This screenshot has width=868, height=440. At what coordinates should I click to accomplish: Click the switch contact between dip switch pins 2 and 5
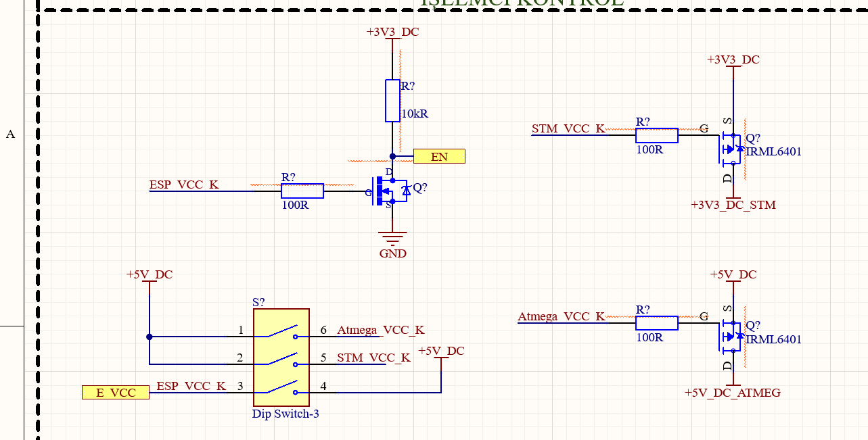pyautogui.click(x=281, y=360)
